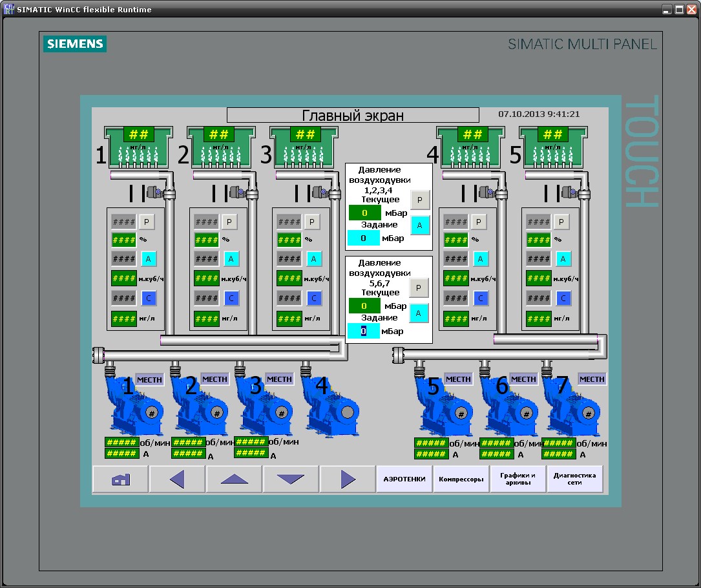Click blower 1 pump icon
Screen dimensions: 701x588
point(134,407)
